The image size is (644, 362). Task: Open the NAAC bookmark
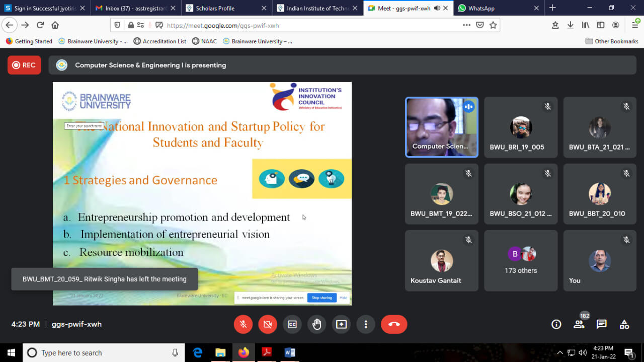205,41
